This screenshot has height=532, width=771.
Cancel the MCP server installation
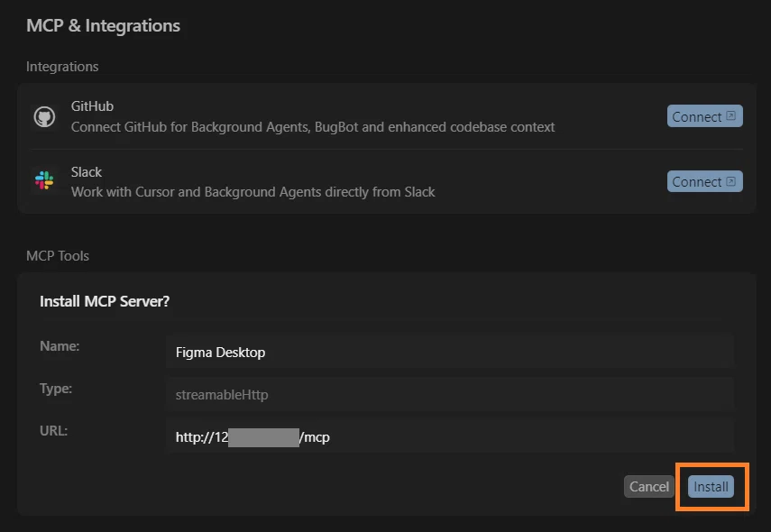(x=648, y=487)
